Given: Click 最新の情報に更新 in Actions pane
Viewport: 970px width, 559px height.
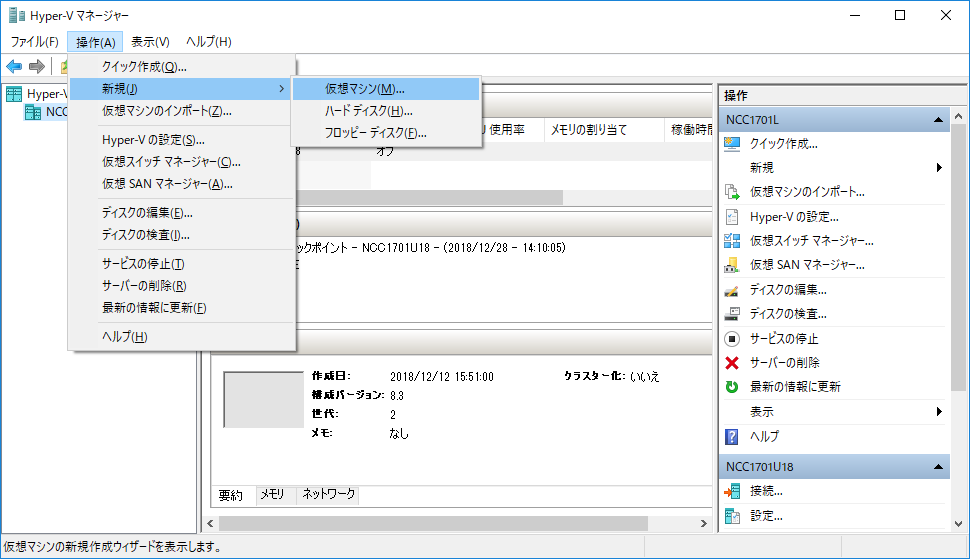Looking at the screenshot, I should [795, 386].
